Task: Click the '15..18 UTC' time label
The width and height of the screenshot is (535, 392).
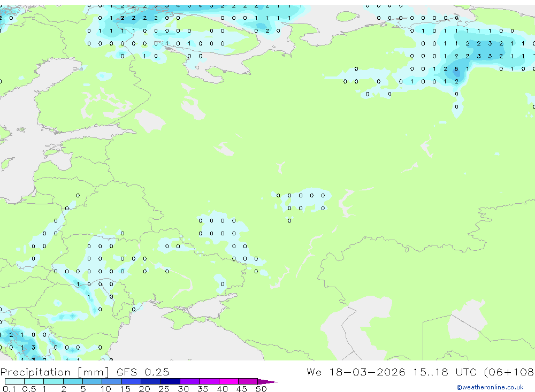Action: point(445,372)
